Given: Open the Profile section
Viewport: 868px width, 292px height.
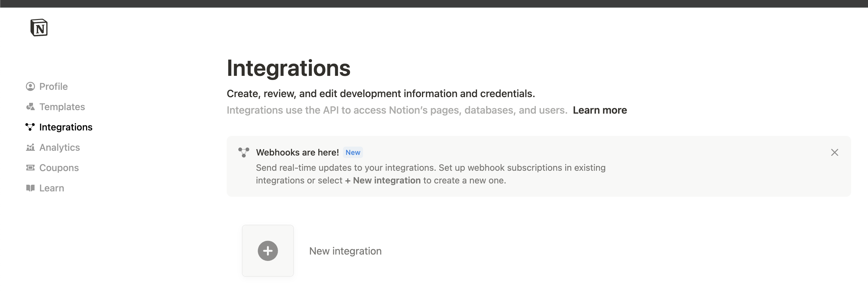Looking at the screenshot, I should (53, 87).
